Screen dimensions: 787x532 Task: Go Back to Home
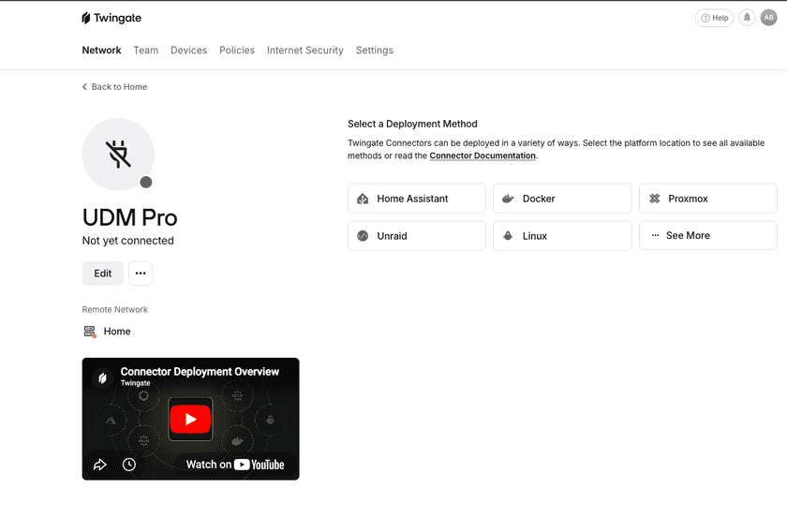coord(114,87)
